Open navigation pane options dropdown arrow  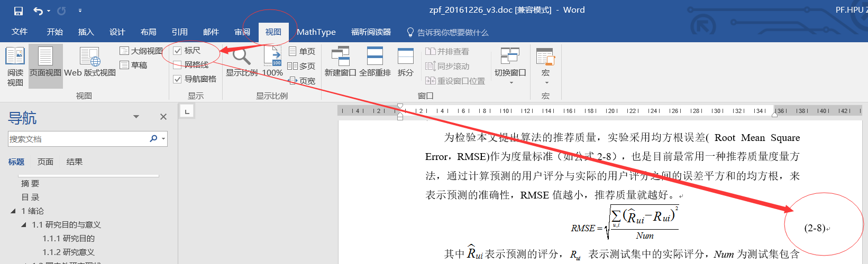[x=136, y=117]
